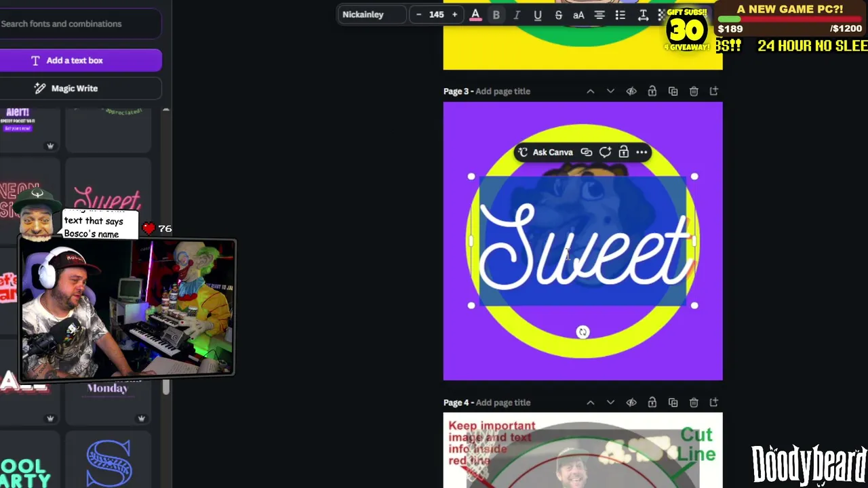The width and height of the screenshot is (868, 488).
Task: Choose the Monday font combination thumbnail
Action: (x=108, y=399)
